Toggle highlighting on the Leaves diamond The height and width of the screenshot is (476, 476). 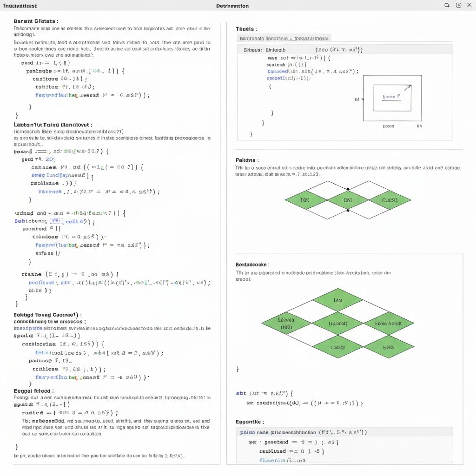point(287,323)
